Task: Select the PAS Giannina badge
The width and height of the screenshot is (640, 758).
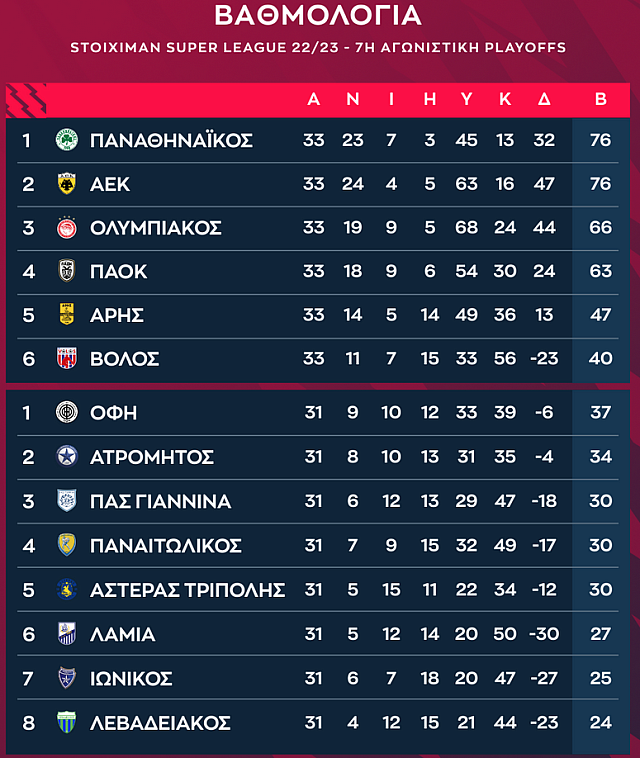Action: point(67,501)
